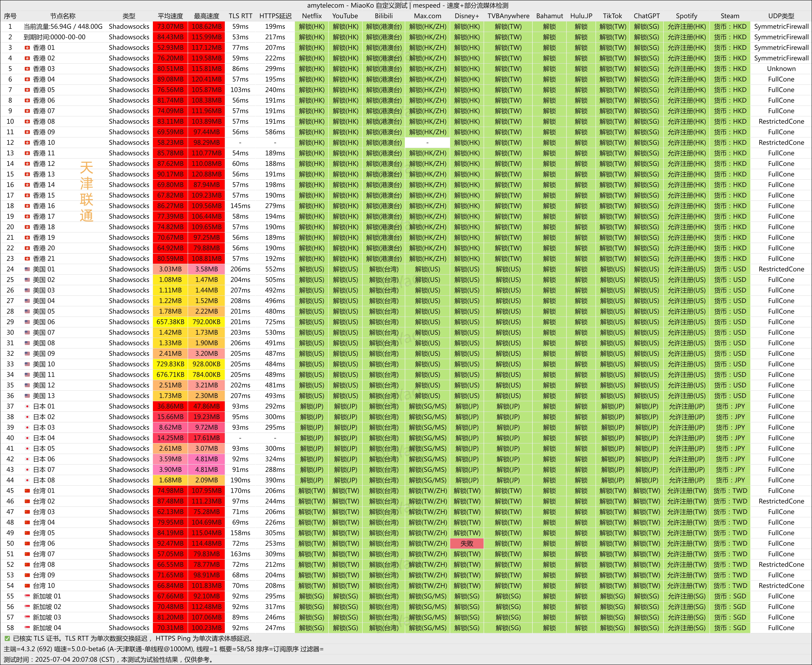Click the 到期时间:0000-00-00 row name

54,37
